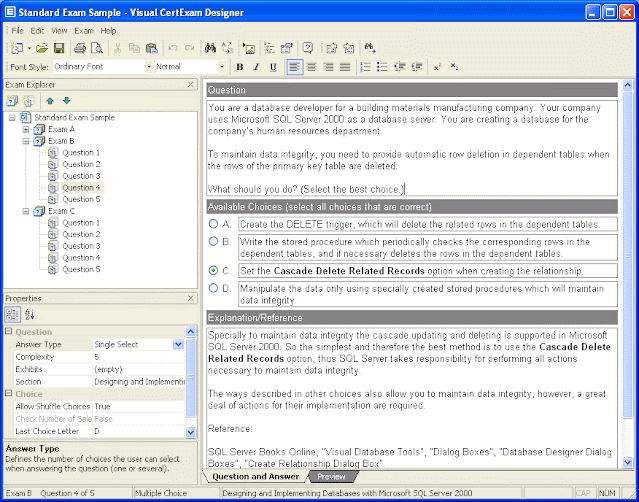
Task: Collapse the Question properties category
Action: (8, 331)
